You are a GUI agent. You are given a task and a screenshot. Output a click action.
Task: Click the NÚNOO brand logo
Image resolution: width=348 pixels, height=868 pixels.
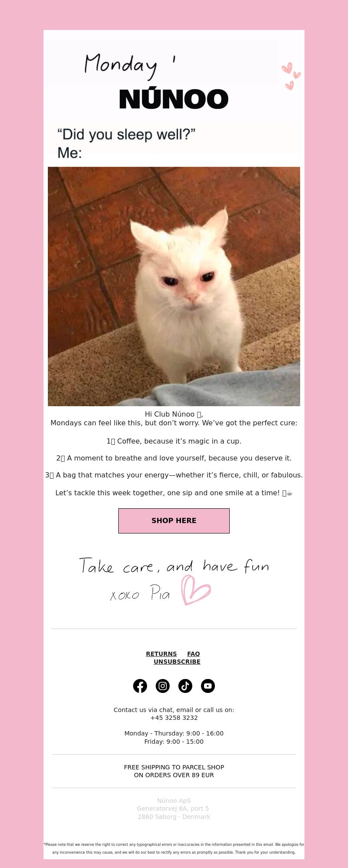[174, 99]
